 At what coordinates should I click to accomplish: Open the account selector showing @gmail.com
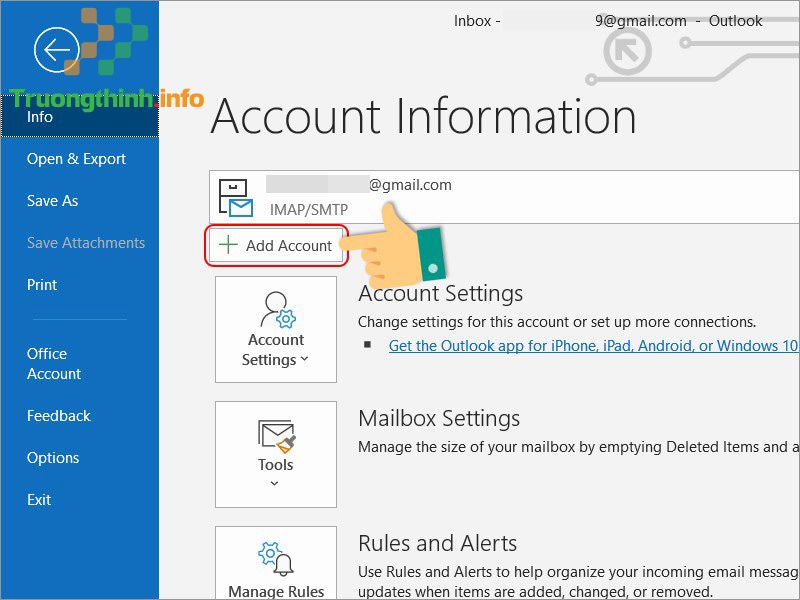click(x=504, y=197)
